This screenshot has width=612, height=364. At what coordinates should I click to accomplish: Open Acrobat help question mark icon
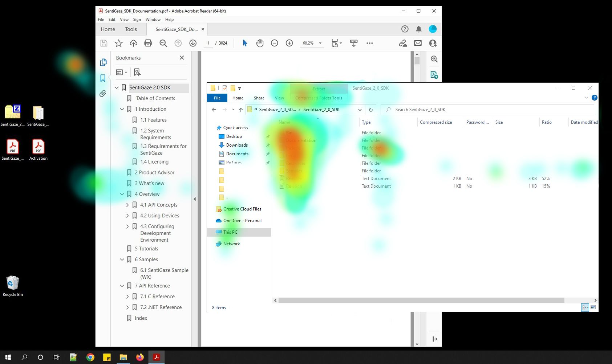(x=405, y=29)
